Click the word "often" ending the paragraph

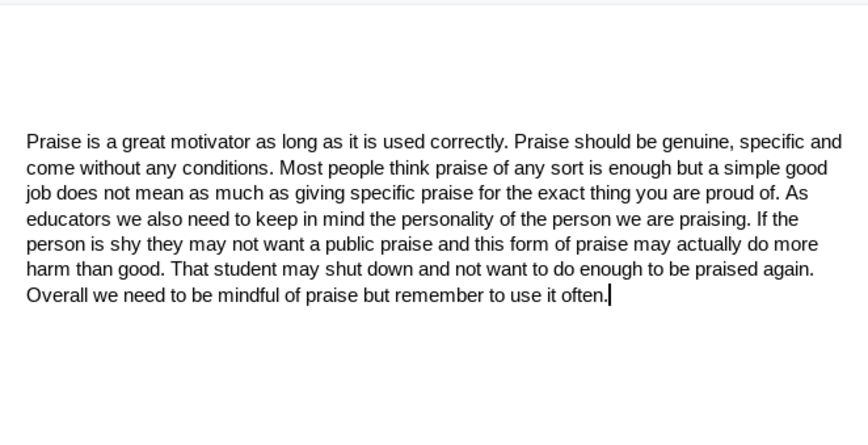(583, 296)
